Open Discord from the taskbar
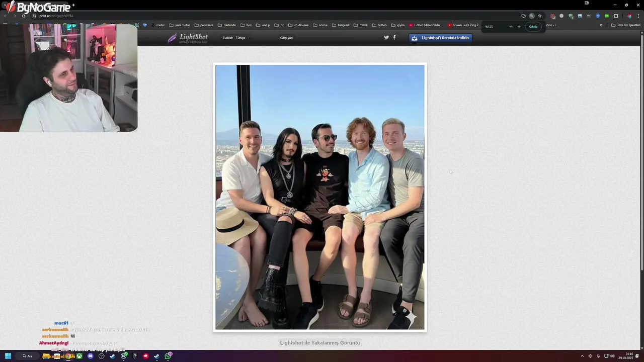This screenshot has height=362, width=644. 91,356
